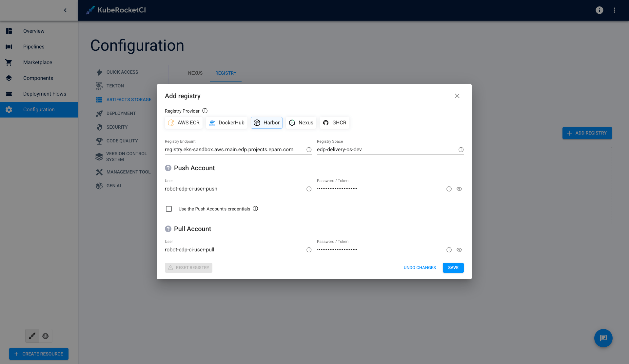Viewport: 629px width, 364px height.
Task: Open Pipelines in the sidebar
Action: point(39,47)
